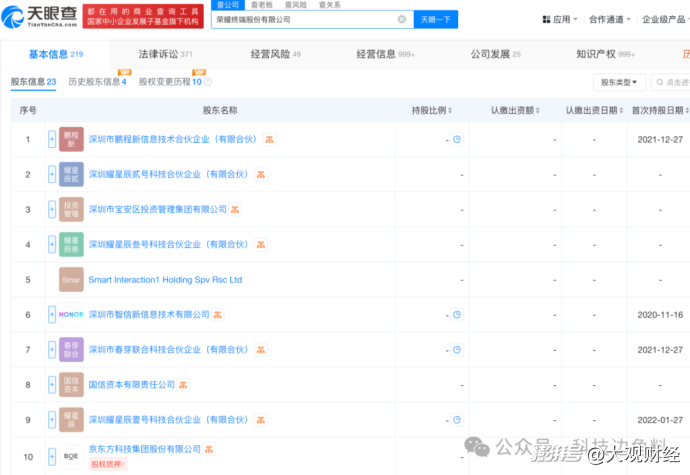Open the 合作通道 dropdown menu
The height and width of the screenshot is (475, 690).
point(610,19)
